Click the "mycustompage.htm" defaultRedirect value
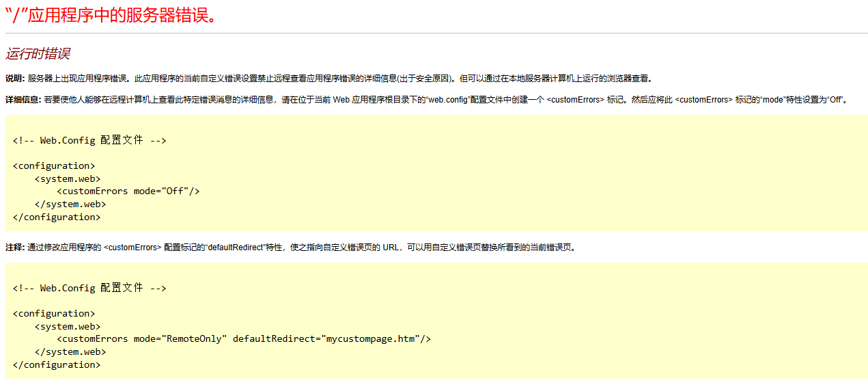This screenshot has width=868, height=387. (369, 338)
